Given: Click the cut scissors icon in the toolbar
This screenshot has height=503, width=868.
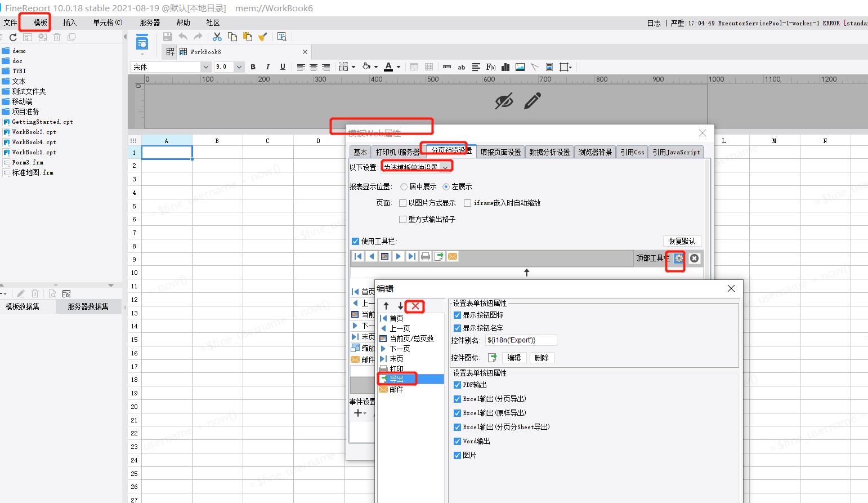Looking at the screenshot, I should point(217,37).
